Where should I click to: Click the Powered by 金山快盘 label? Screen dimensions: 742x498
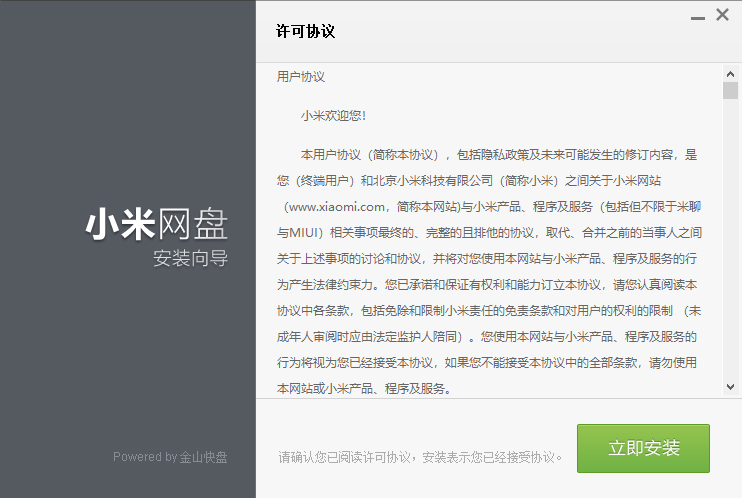tap(170, 457)
